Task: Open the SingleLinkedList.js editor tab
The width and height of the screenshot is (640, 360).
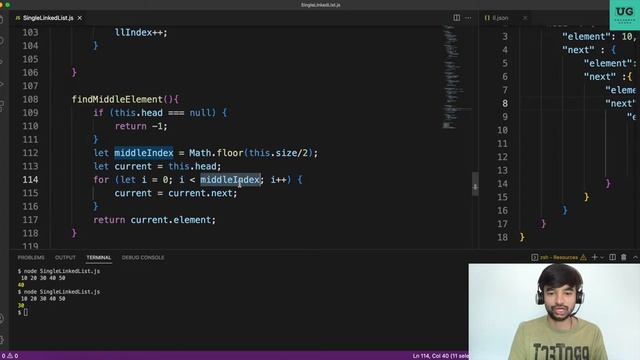Action: [x=48, y=18]
